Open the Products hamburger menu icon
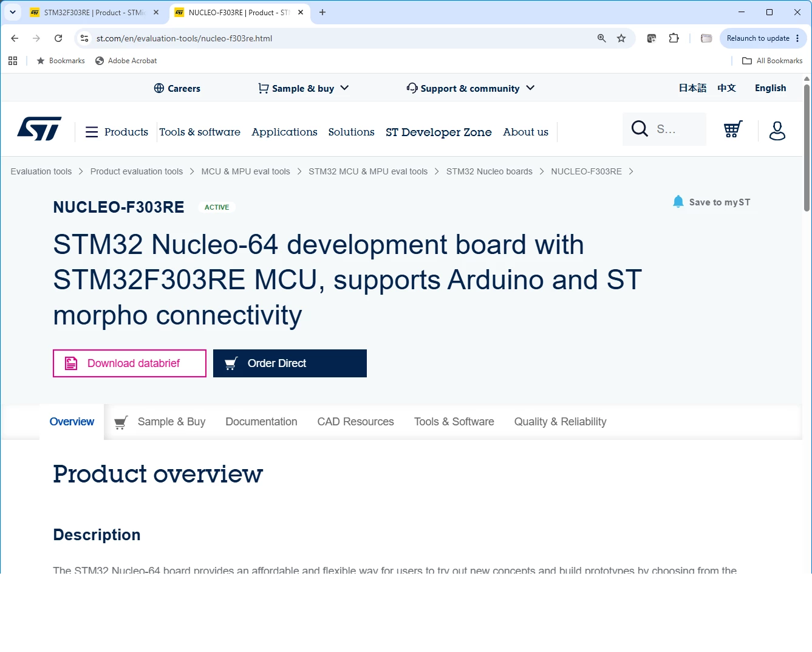 click(x=92, y=132)
